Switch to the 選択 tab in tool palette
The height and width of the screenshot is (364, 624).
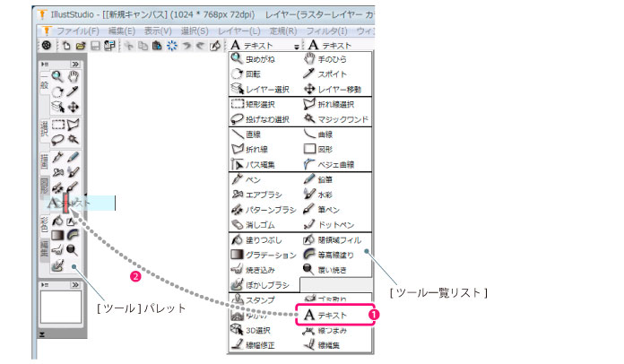point(44,131)
